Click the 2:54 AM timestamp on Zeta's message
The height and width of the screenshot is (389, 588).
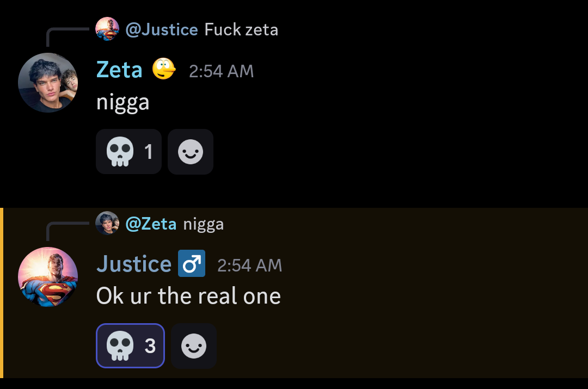click(x=221, y=71)
